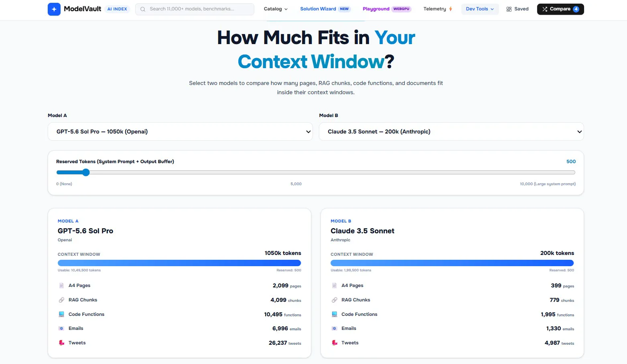The width and height of the screenshot is (627, 364).
Task: Click Model B's Emails icon
Action: point(335,328)
